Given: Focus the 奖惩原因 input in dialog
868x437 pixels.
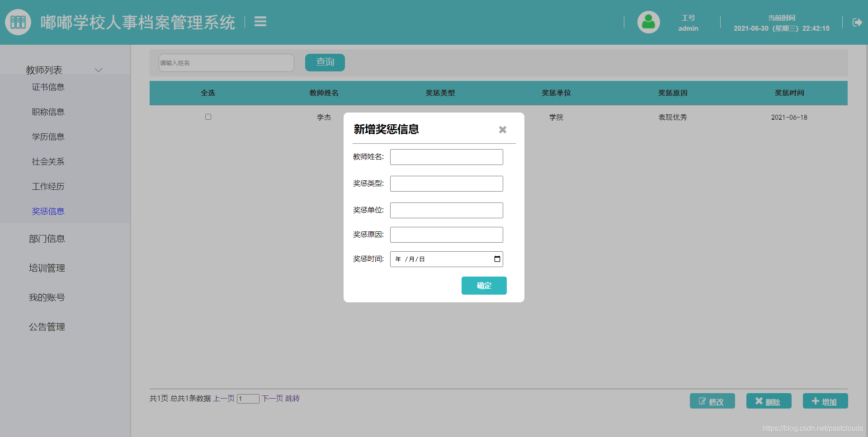Looking at the screenshot, I should (x=447, y=235).
